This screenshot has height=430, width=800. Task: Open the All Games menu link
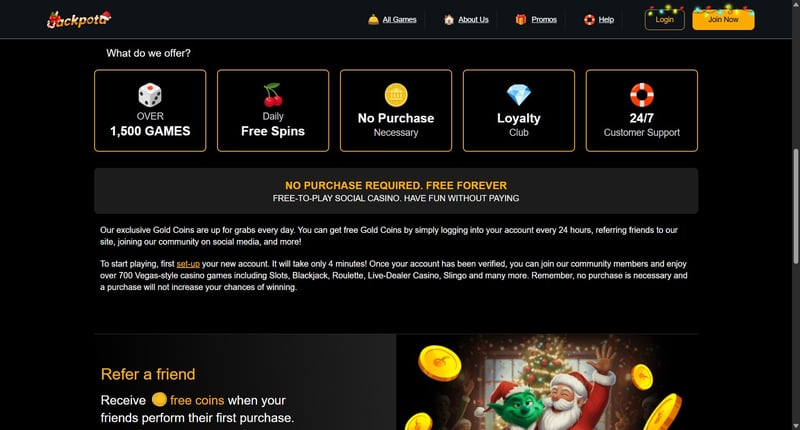coord(399,19)
